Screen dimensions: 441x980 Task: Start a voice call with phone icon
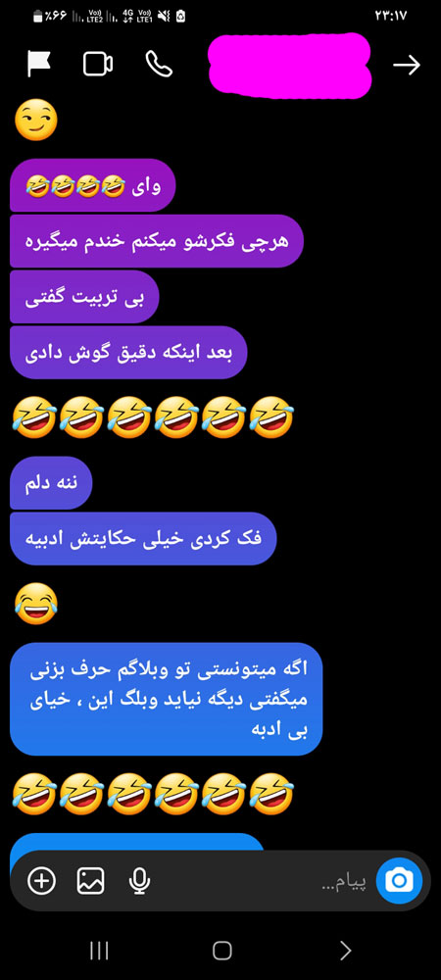pyautogui.click(x=159, y=64)
